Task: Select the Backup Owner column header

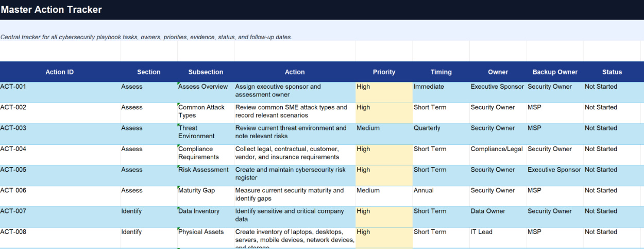Action: pos(555,72)
